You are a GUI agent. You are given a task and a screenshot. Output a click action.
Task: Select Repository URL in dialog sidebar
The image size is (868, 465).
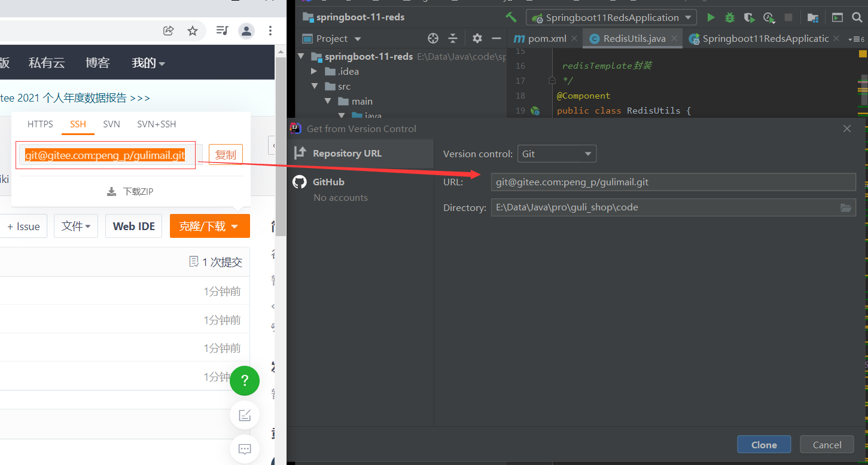(x=360, y=153)
